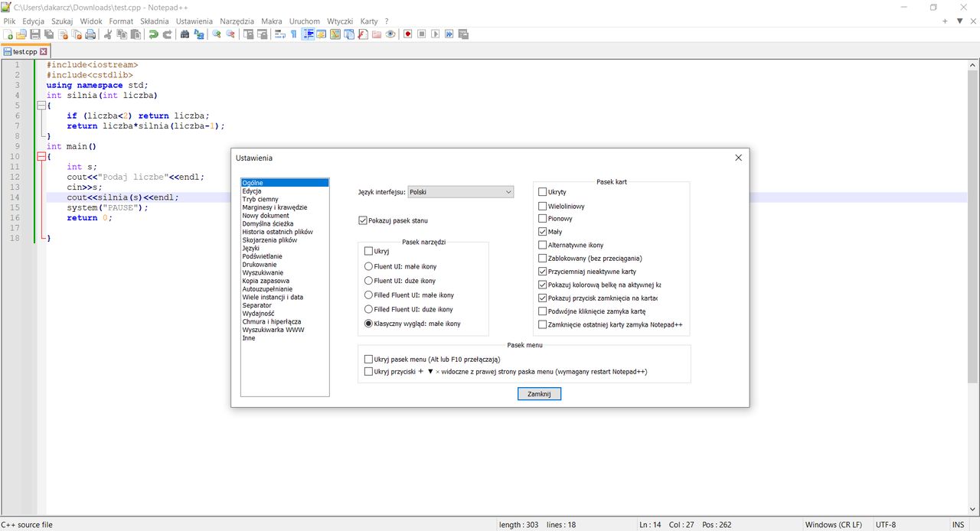Click the ▼ arrow in menu bar
This screenshot has width=980, height=531.
[x=959, y=21]
